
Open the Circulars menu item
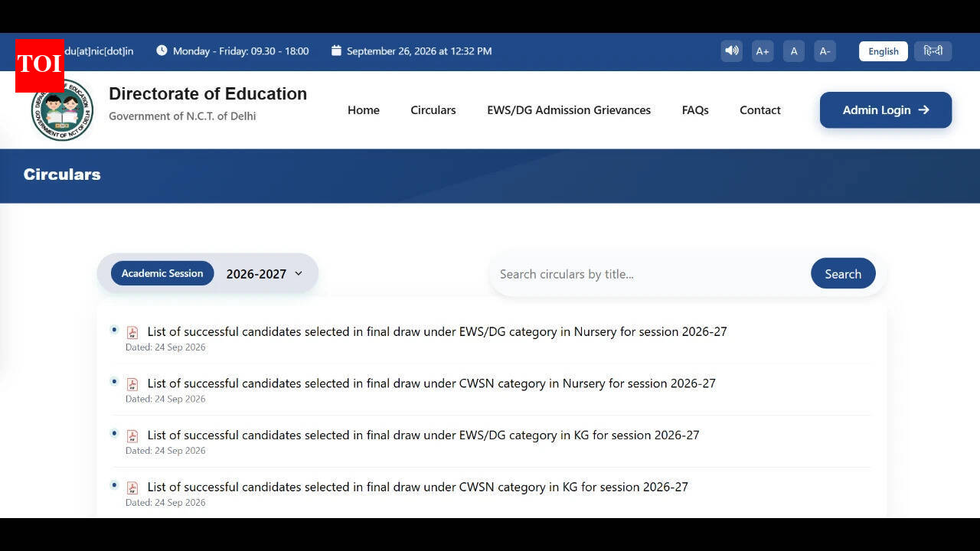coord(433,110)
